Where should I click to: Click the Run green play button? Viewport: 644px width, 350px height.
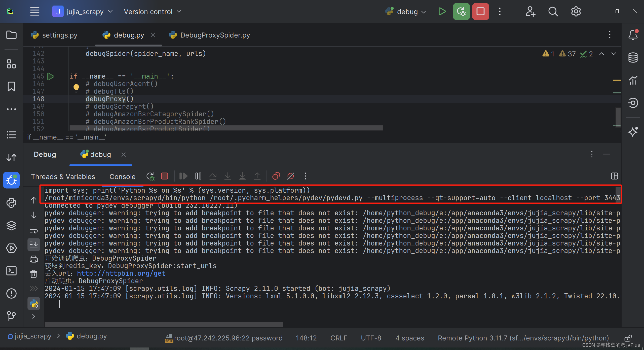(x=442, y=12)
